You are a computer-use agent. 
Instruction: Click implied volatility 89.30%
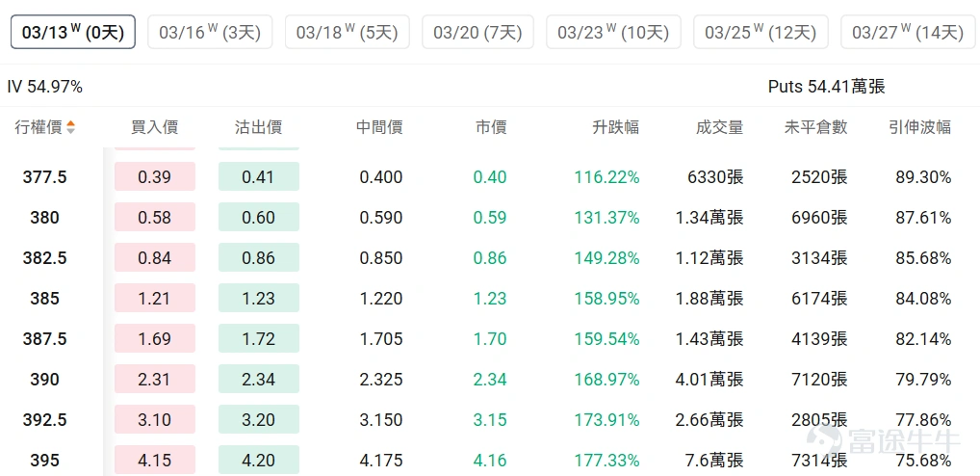[x=923, y=177]
